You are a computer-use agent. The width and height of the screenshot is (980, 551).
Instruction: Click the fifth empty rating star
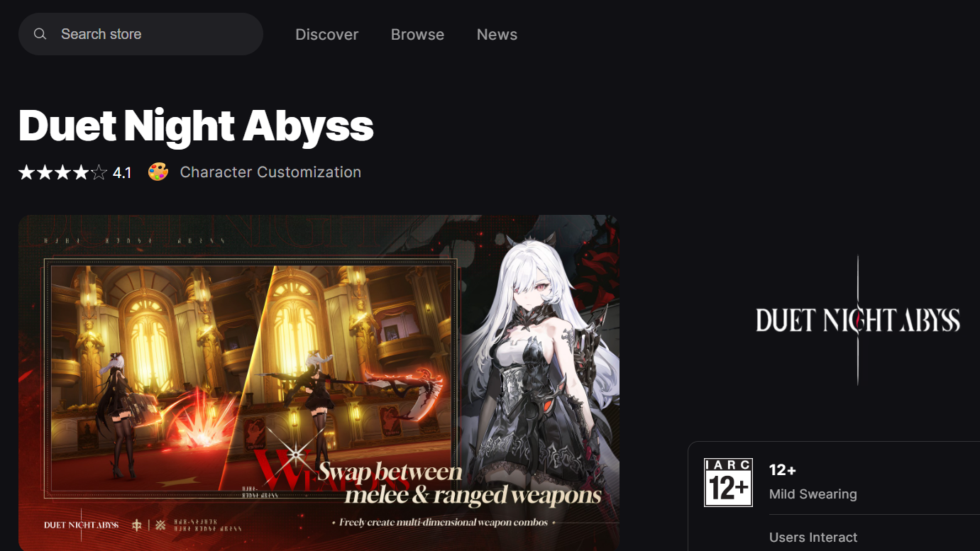pos(99,172)
